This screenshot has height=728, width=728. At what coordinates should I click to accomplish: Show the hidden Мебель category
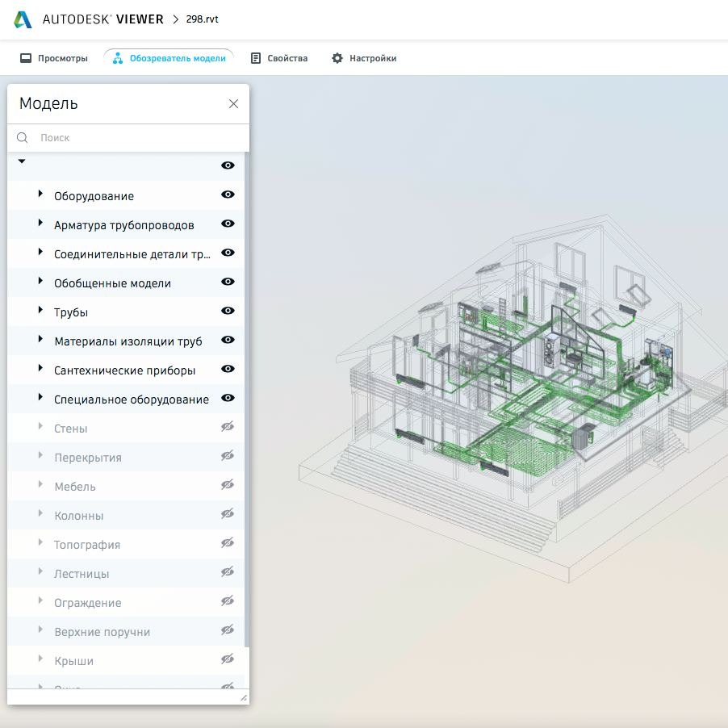point(228,485)
